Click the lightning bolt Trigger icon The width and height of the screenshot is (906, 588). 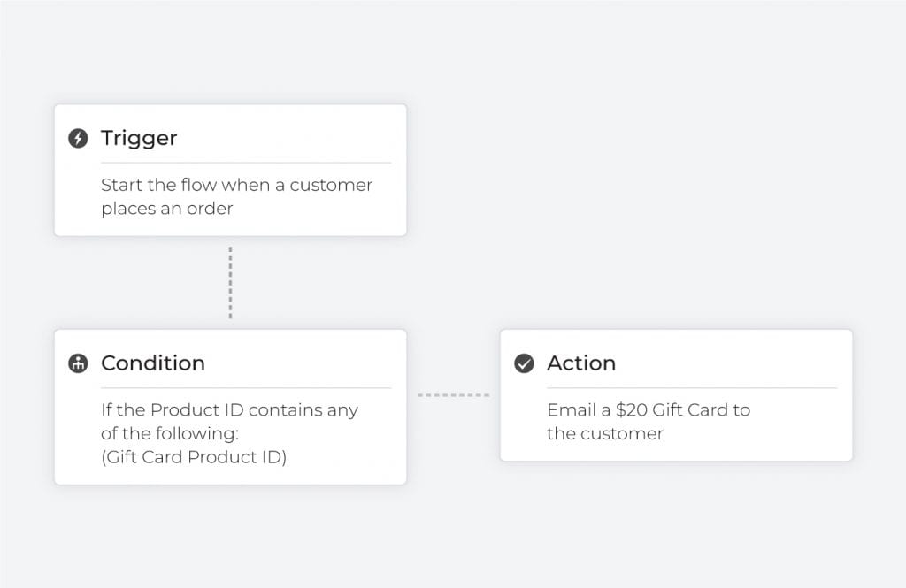click(78, 138)
